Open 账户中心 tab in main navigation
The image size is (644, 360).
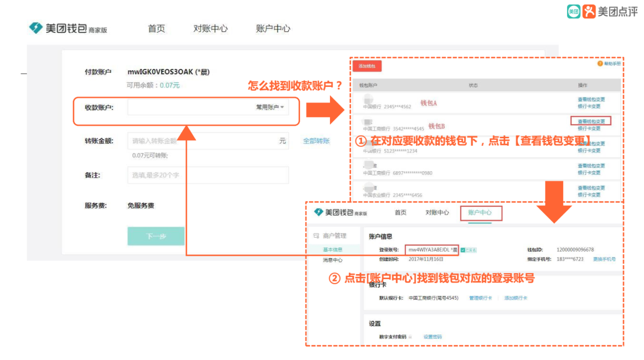273,28
